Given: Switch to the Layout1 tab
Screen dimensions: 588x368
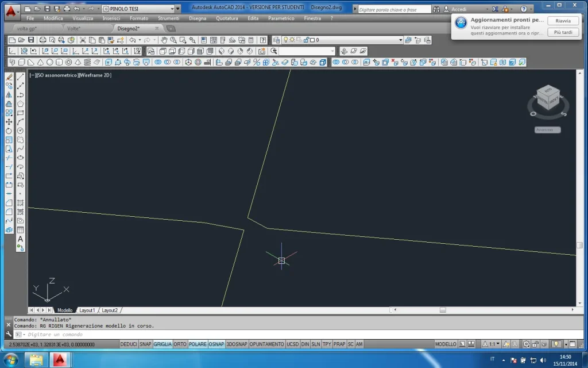Looking at the screenshot, I should pos(87,310).
